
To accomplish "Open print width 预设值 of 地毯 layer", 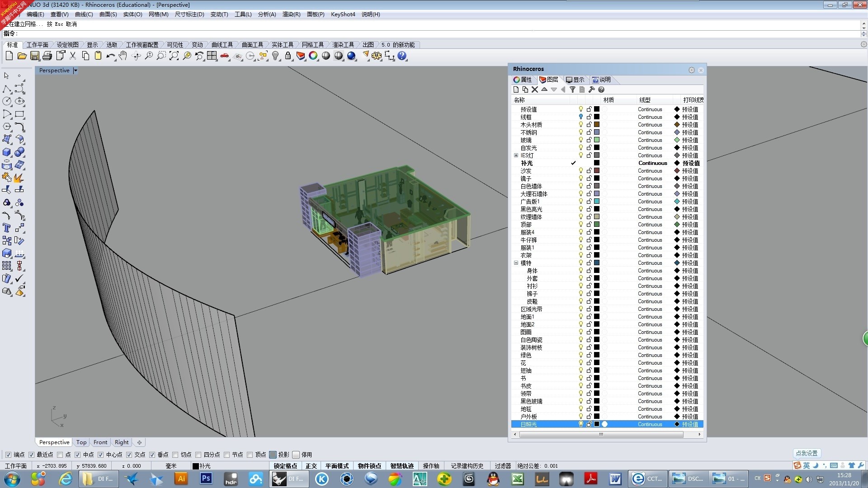I will (690, 408).
